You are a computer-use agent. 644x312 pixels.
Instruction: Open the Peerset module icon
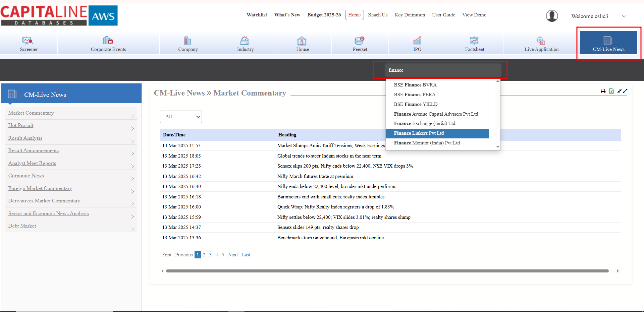pos(360,41)
